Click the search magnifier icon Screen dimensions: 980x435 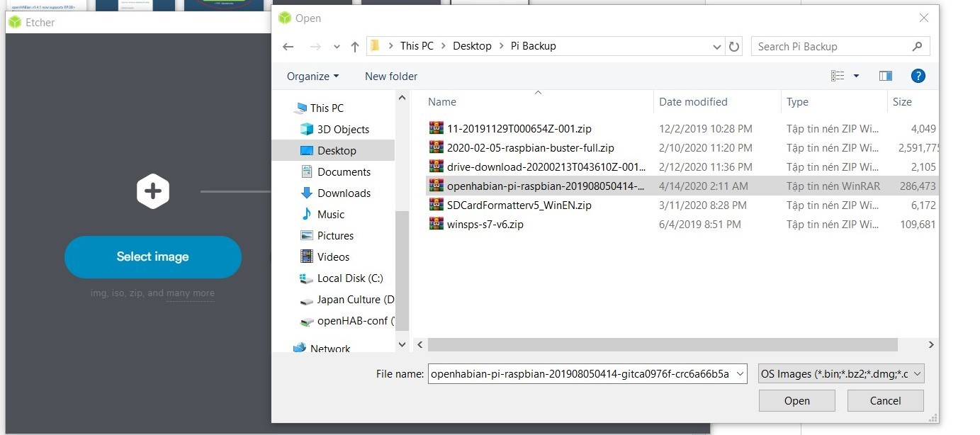pos(918,47)
